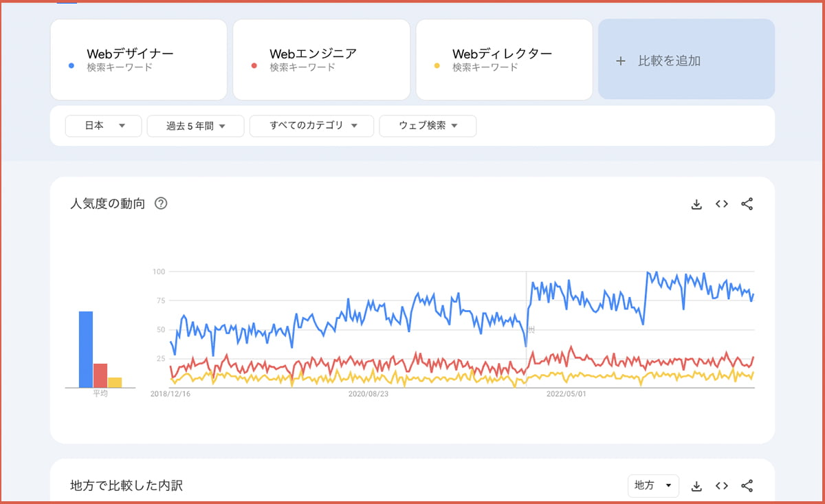Screen dimensions: 825x504
Task: Click the blue dot next to Webデザイナー
Action: [71, 66]
